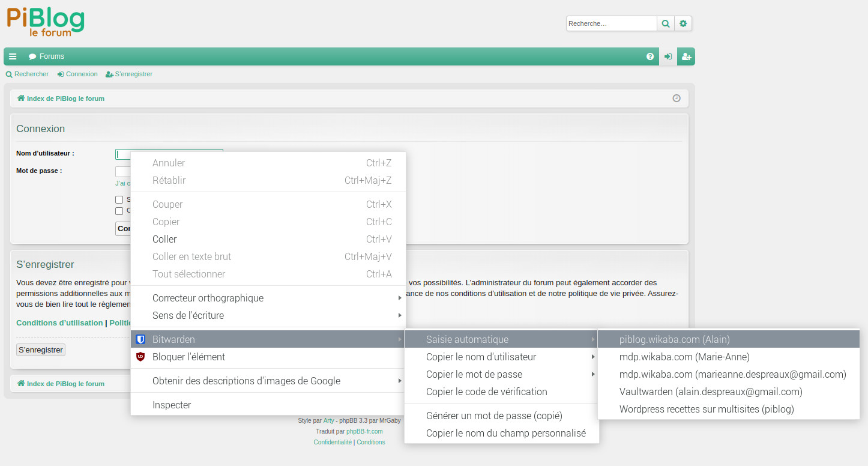Click the login arrow icon in navbar
868x466 pixels.
click(x=668, y=56)
